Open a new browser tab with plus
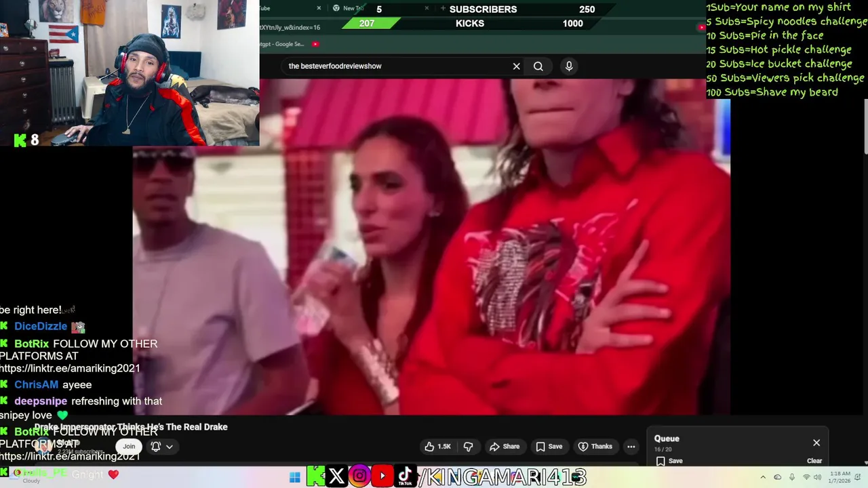Screen dimensions: 868x488 point(443,9)
